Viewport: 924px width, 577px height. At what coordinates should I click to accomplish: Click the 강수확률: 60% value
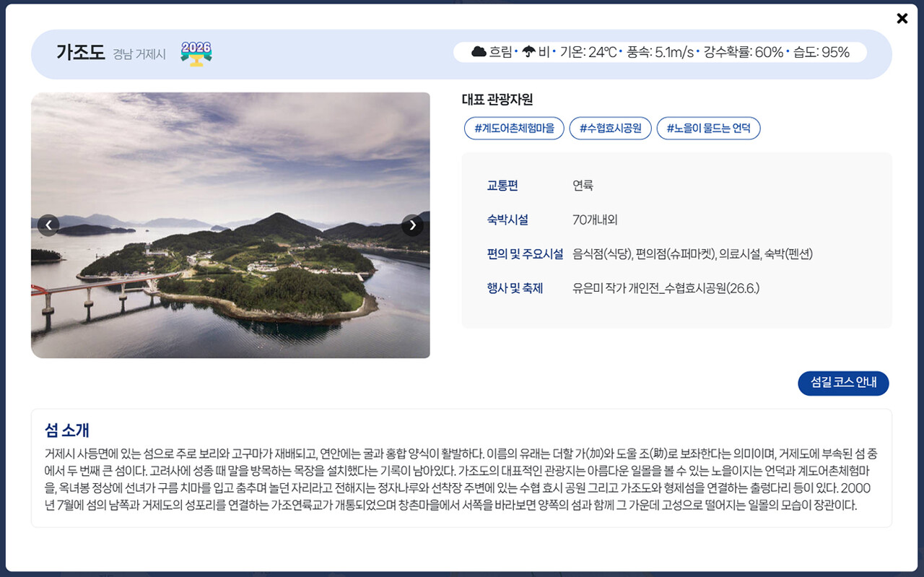(743, 52)
